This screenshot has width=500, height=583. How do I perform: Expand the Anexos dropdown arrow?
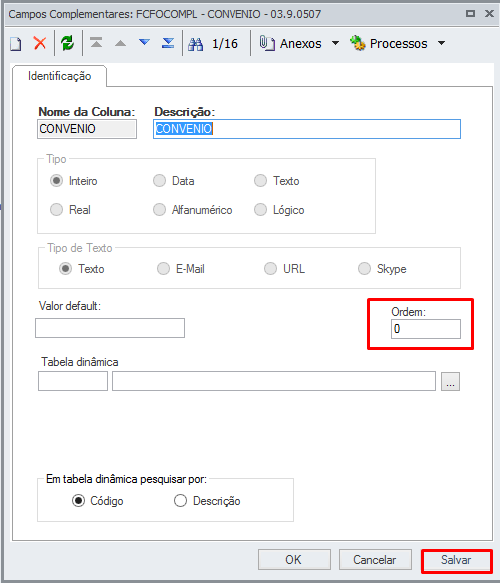335,43
